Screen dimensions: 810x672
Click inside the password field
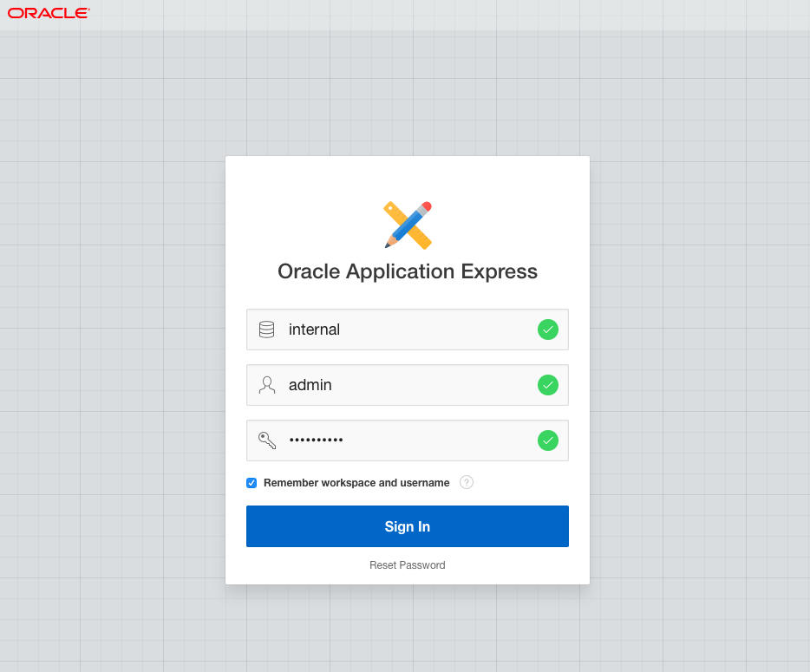click(x=399, y=440)
